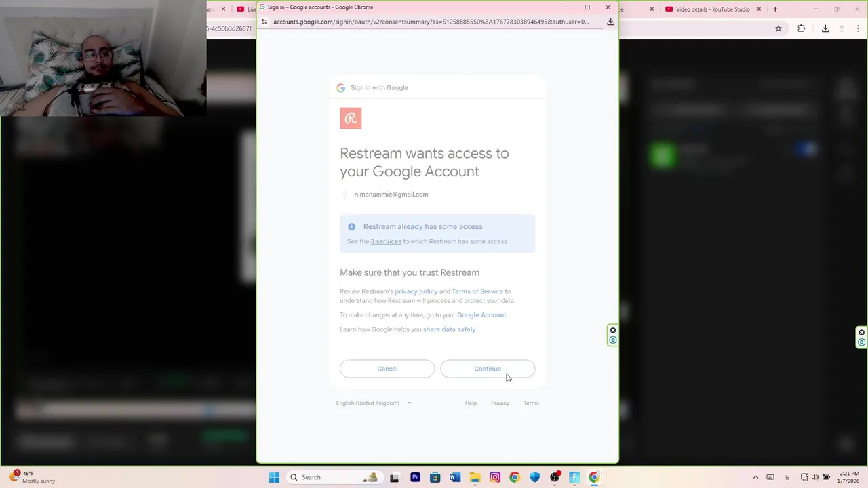
Task: Click the Google logo in the sign-in header
Action: [340, 87]
